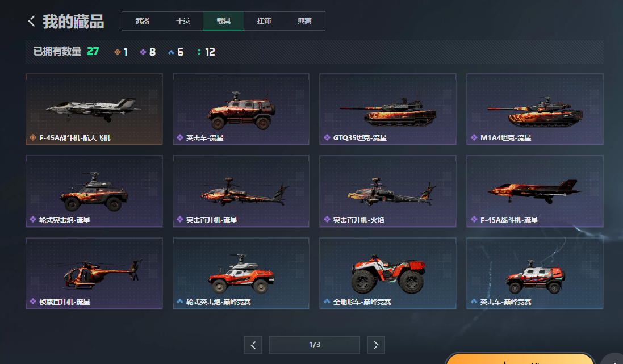Go to the previous collection page arrow

(x=253, y=345)
